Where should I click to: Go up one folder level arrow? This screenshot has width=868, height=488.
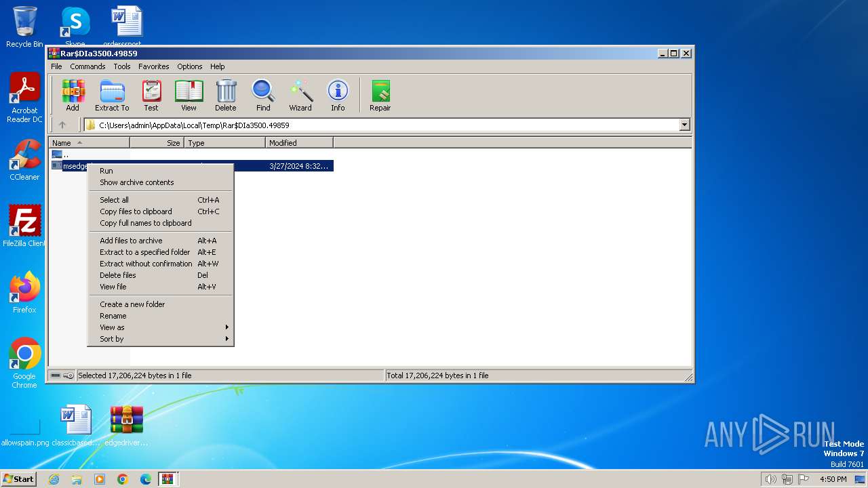click(62, 125)
